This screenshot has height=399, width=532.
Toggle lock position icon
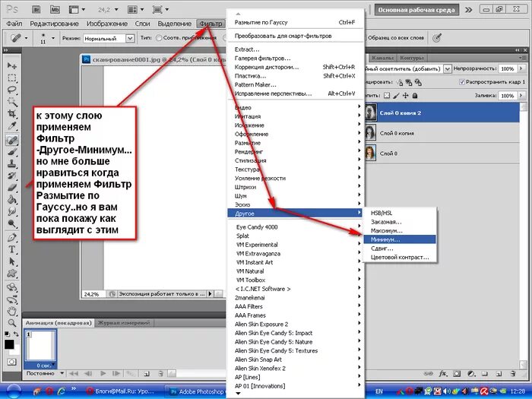[x=405, y=96]
